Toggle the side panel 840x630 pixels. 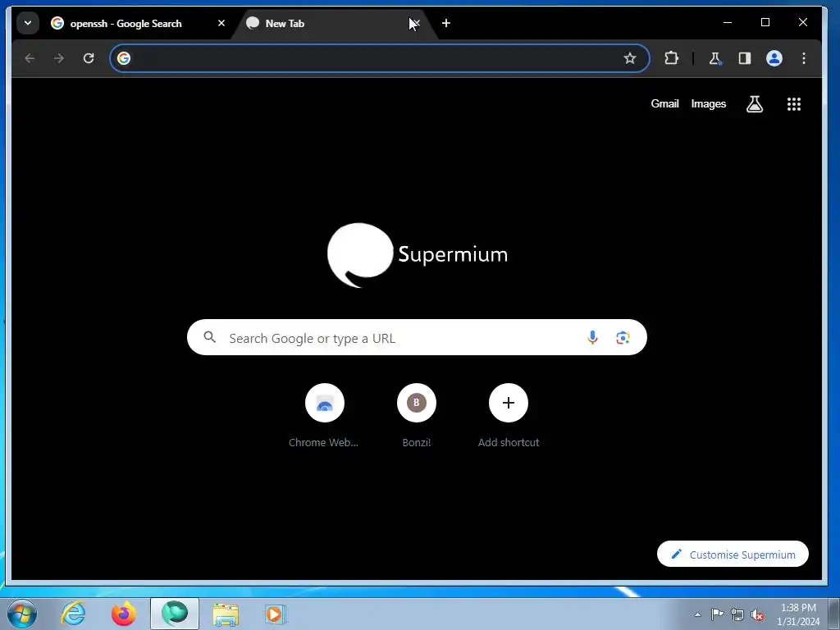745,58
